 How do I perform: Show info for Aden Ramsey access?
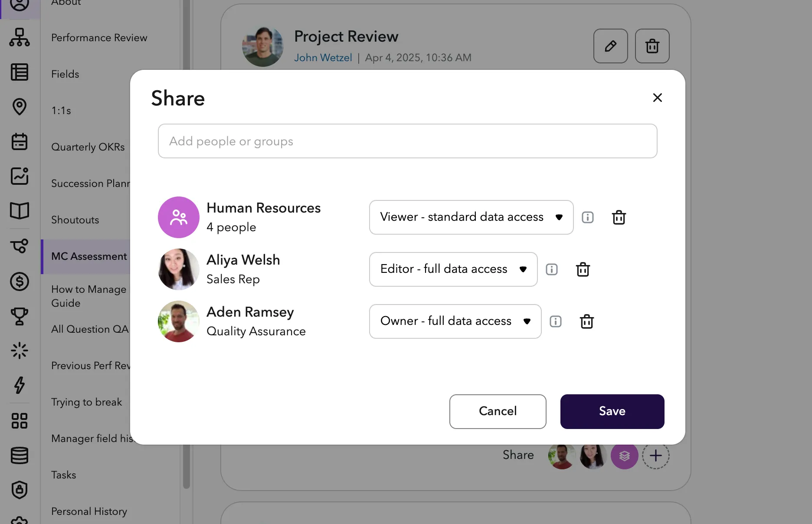tap(556, 321)
